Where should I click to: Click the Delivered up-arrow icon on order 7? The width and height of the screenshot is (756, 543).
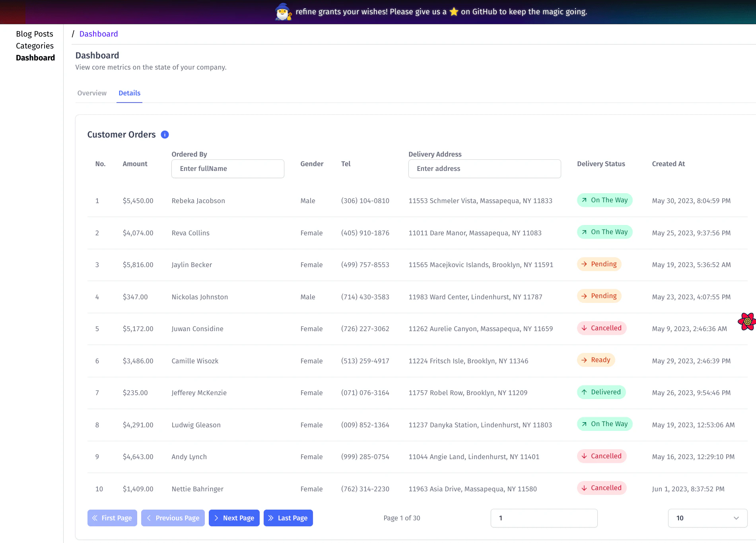coord(583,392)
